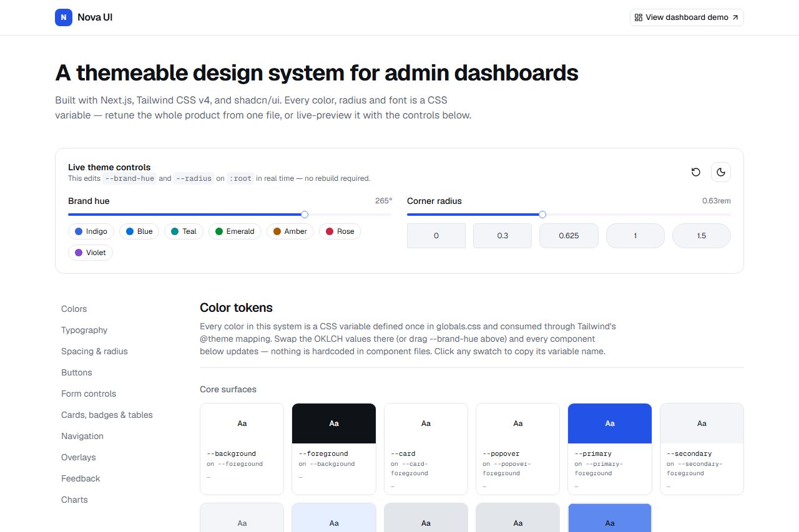Image resolution: width=799 pixels, height=532 pixels.
Task: Toggle dark mode with the moon icon
Action: pyautogui.click(x=721, y=172)
